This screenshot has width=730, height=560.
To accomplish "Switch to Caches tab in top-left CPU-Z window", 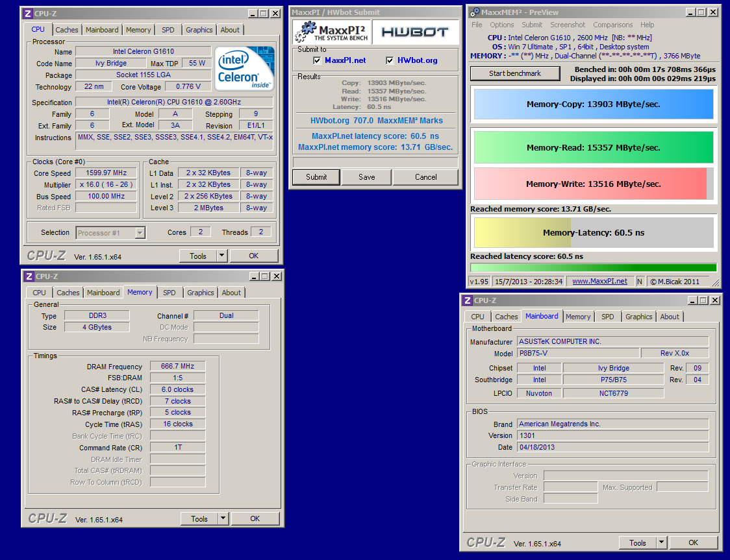I will [67, 30].
